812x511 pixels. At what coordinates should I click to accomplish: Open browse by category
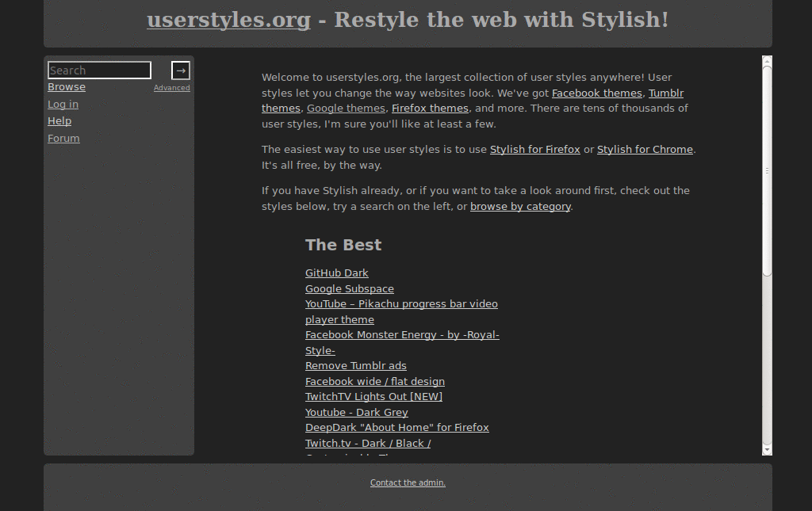520,206
